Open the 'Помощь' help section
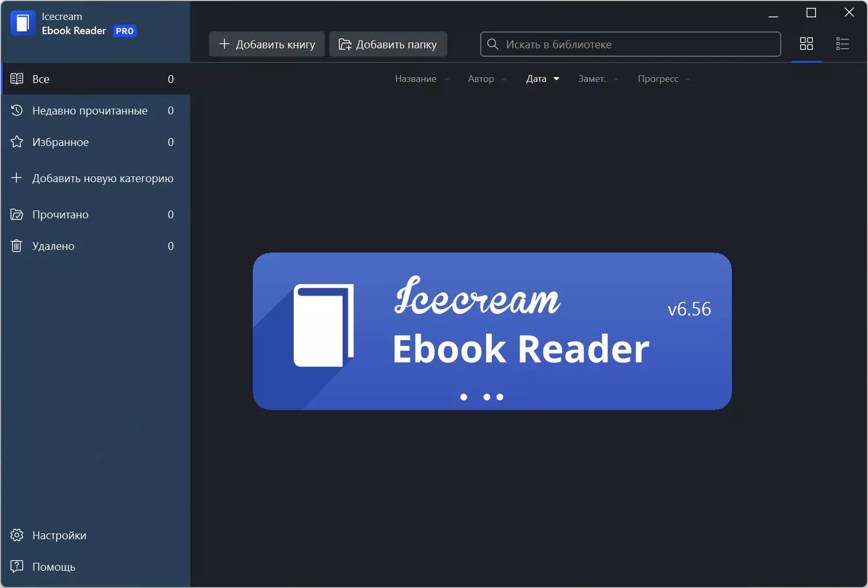The image size is (868, 588). tap(96, 567)
